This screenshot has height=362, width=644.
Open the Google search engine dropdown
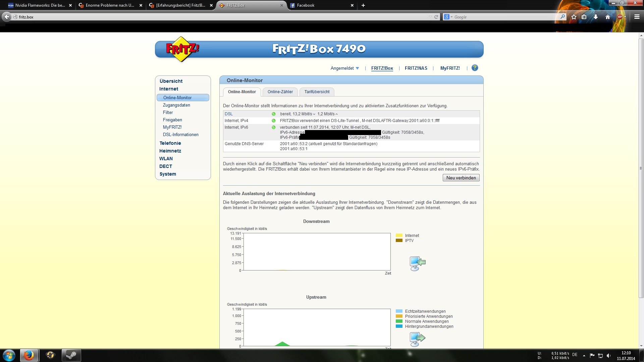448,17
